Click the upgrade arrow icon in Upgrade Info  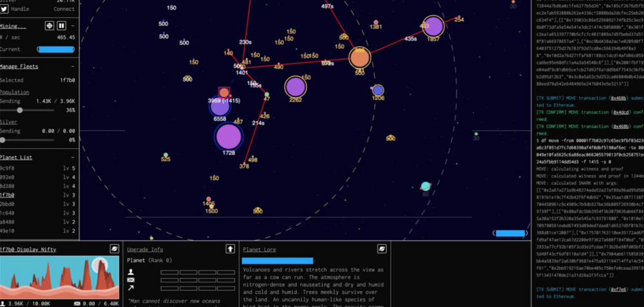(x=230, y=248)
